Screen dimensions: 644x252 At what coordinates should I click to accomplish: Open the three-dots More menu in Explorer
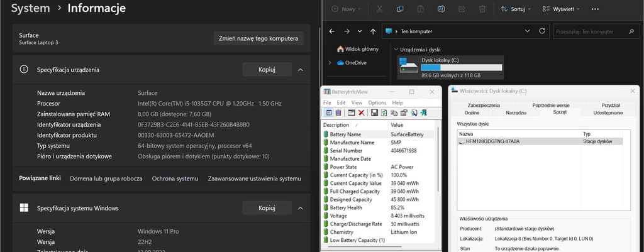coord(595,9)
